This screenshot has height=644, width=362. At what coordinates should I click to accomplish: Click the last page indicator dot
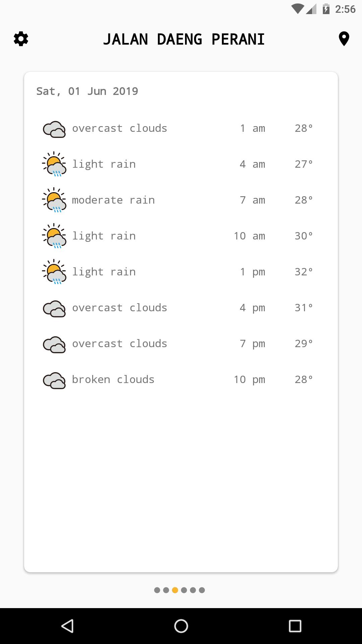point(202,590)
